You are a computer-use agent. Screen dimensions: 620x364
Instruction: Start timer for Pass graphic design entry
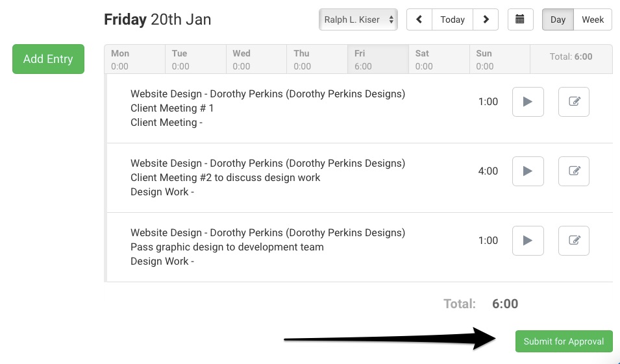(x=528, y=241)
